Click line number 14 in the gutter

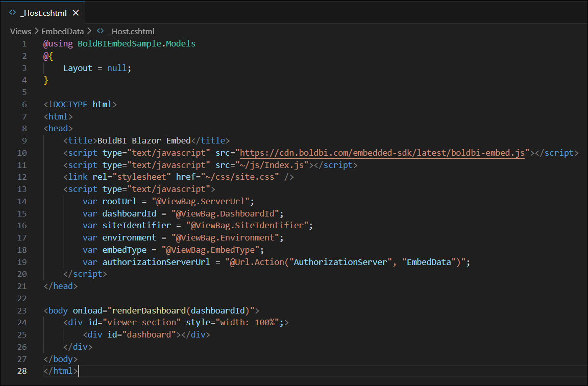(x=22, y=201)
